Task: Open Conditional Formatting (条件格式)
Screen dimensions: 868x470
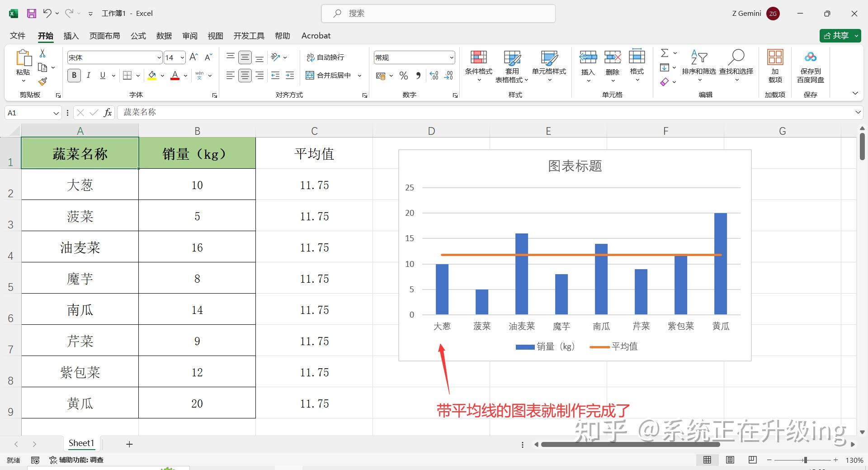Action: pyautogui.click(x=479, y=66)
